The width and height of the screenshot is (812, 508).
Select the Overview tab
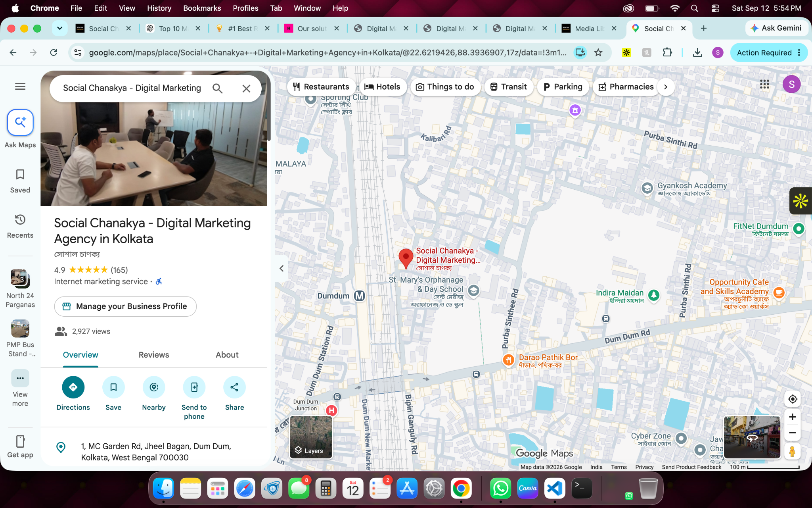click(x=80, y=355)
